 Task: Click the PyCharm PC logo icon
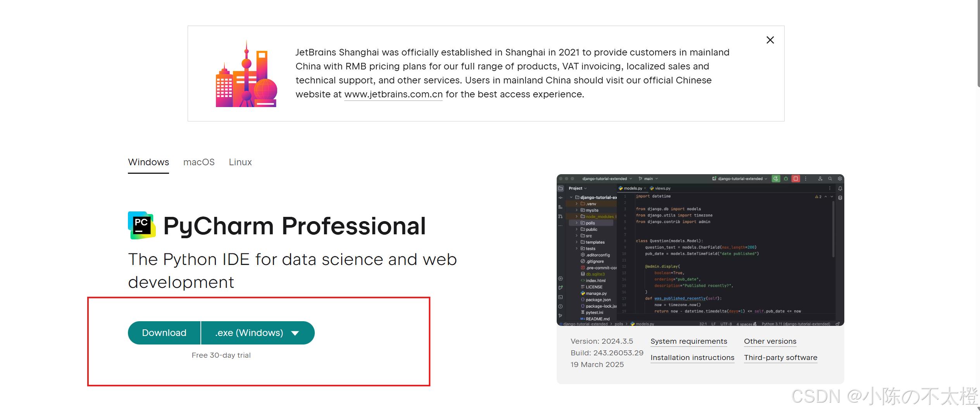click(141, 225)
